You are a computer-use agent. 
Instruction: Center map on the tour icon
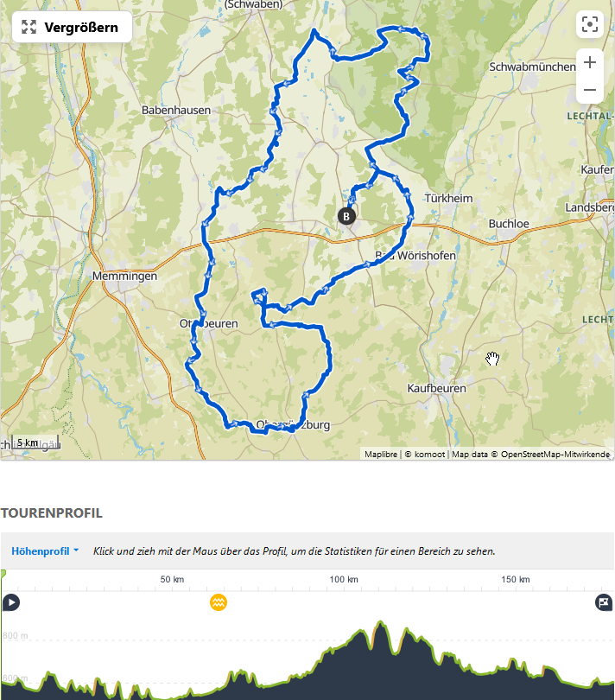[590, 24]
